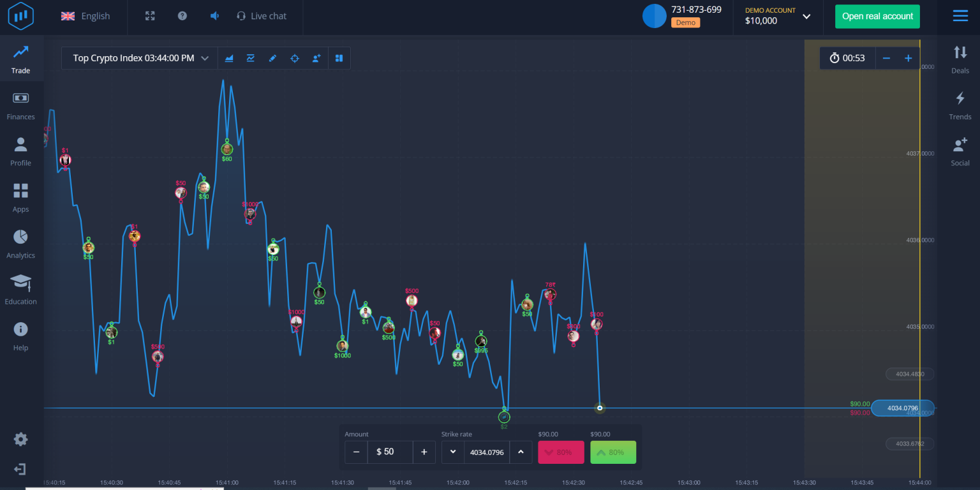980x490 pixels.
Task: Open the Deals panel
Action: (960, 61)
